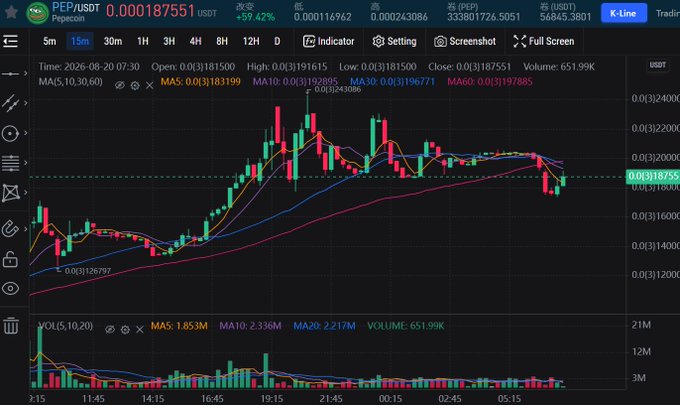Image resolution: width=680 pixels, height=405 pixels.
Task: Open MA indicator settings gear
Action: (x=135, y=85)
